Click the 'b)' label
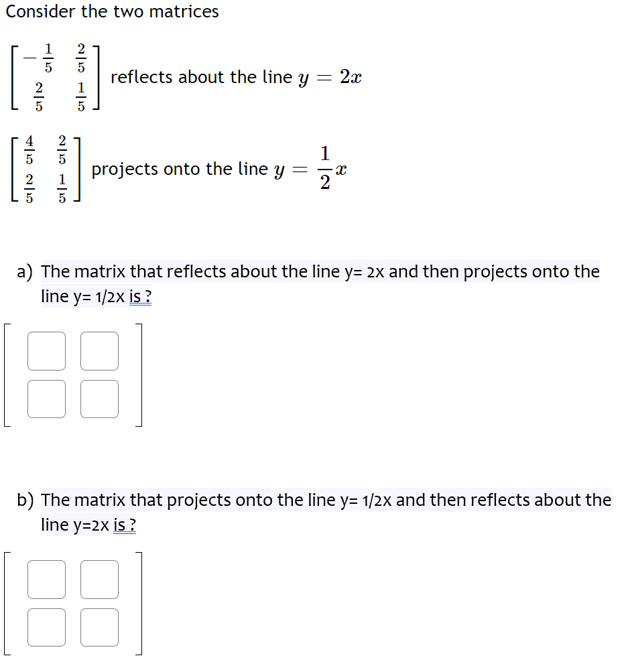The height and width of the screenshot is (672, 622). 24,500
